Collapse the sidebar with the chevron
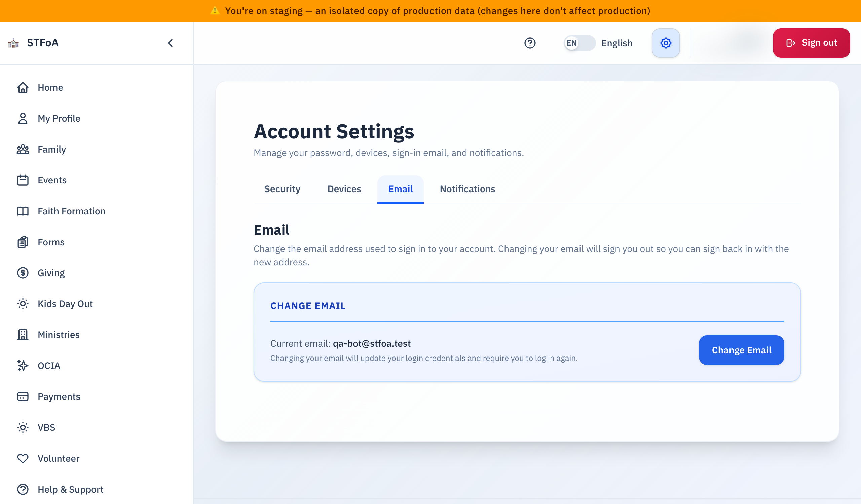 [x=171, y=43]
